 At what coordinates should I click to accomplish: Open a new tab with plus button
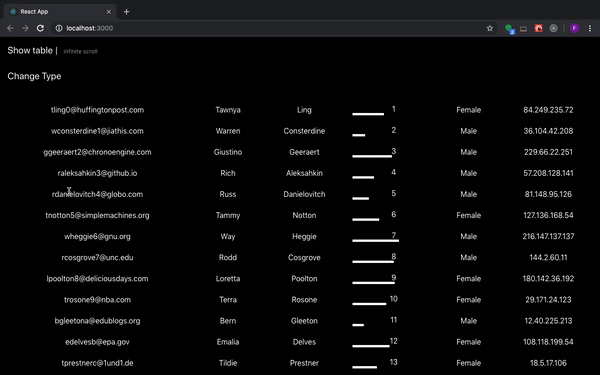coord(126,12)
